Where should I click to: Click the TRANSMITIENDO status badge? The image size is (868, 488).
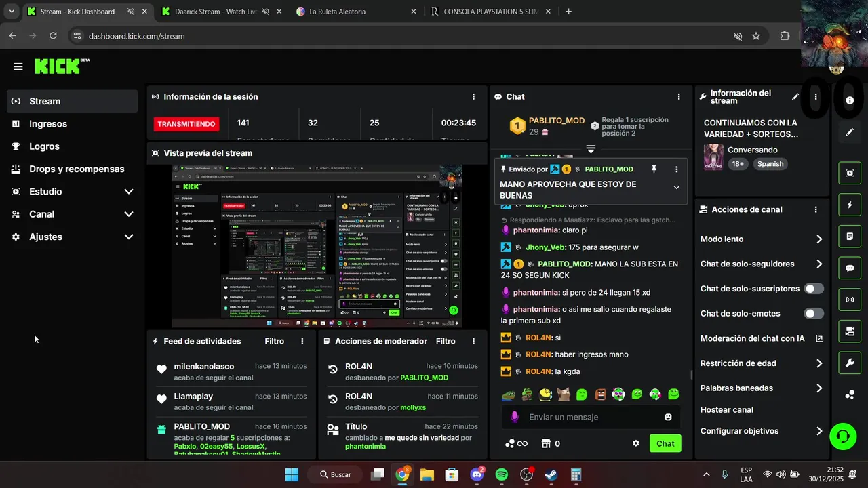(x=186, y=124)
